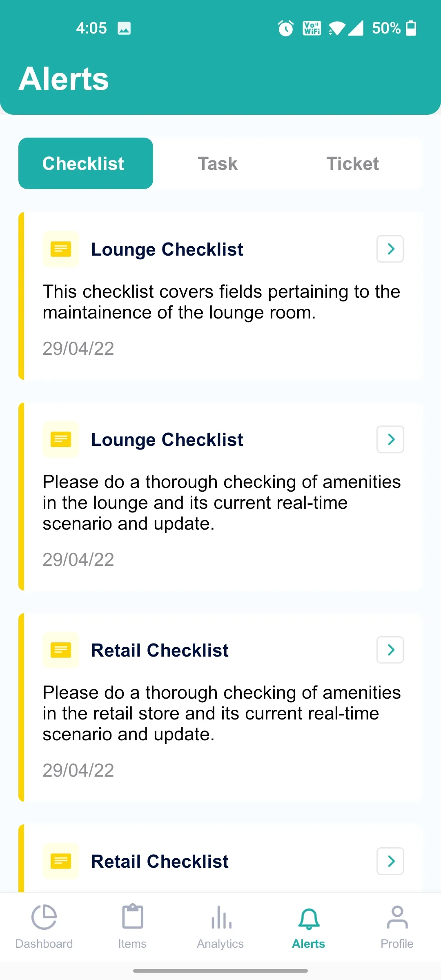Viewport: 441px width, 980px height.
Task: Select the Alerts bell icon
Action: pos(309,919)
